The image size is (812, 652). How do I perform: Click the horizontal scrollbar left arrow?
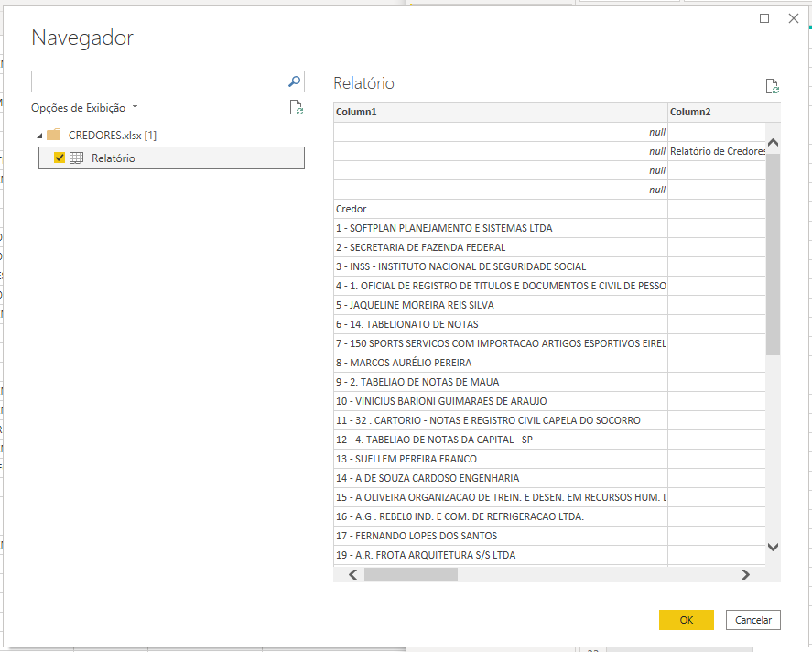point(353,574)
